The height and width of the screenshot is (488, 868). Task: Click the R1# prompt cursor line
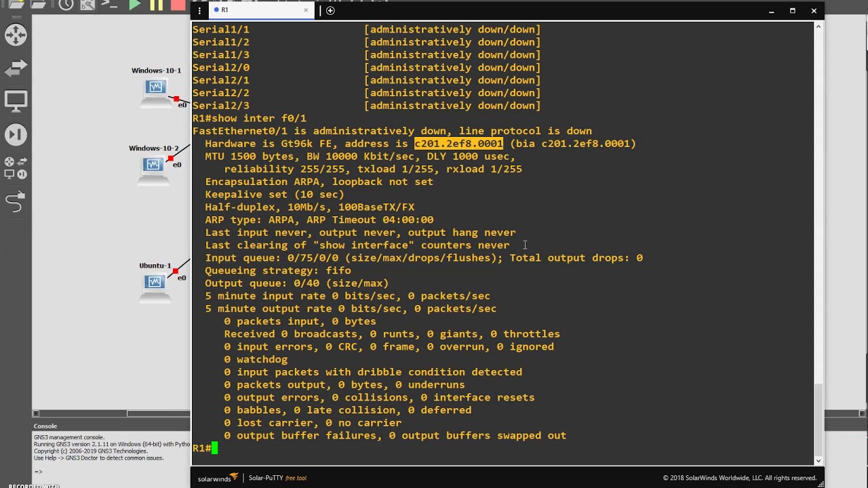click(x=205, y=448)
